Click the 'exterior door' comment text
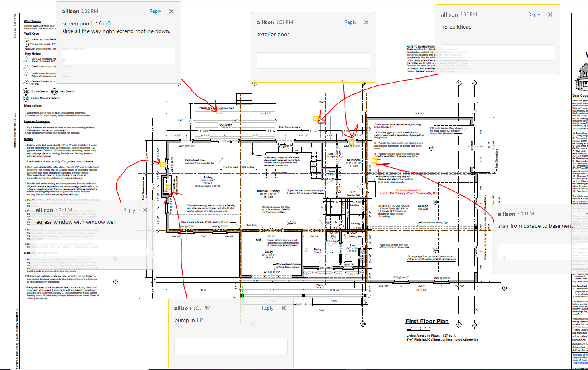 coord(273,35)
